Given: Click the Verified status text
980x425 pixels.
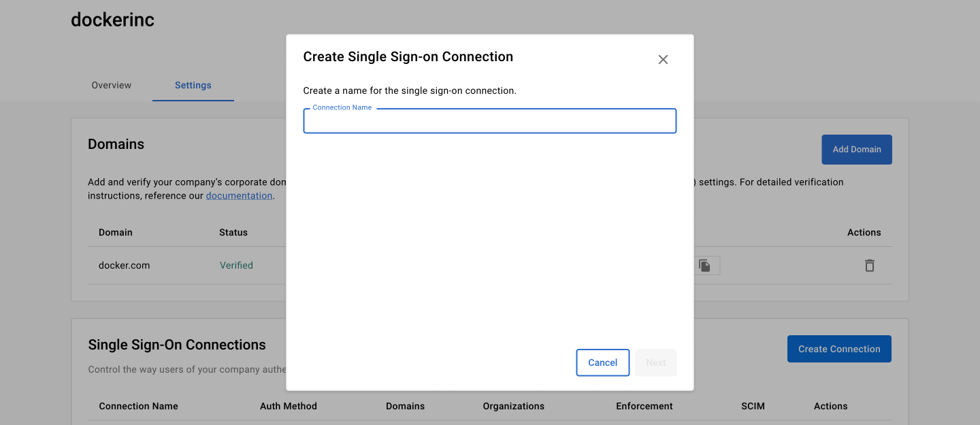Looking at the screenshot, I should [236, 266].
